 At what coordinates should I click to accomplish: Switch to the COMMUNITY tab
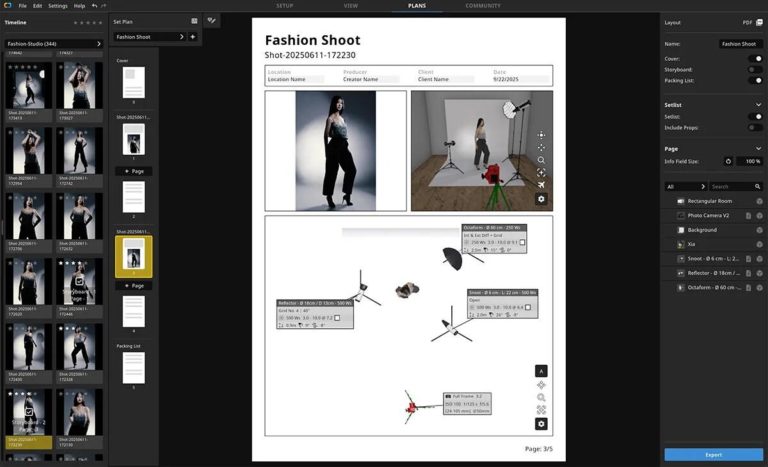483,6
